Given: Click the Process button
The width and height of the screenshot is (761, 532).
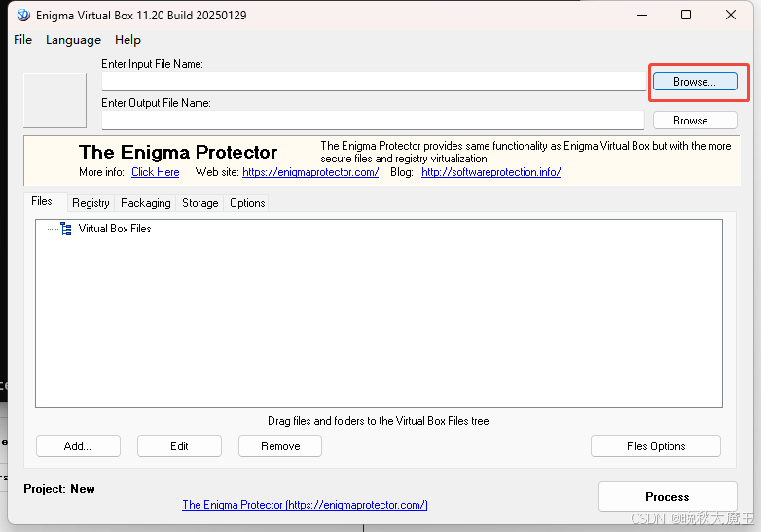Looking at the screenshot, I should coord(668,497).
